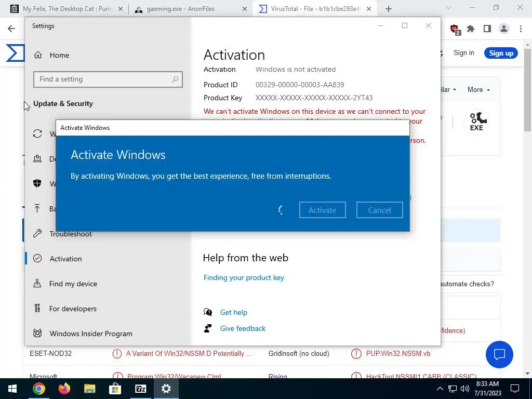Open 7-Zip from the taskbar
The width and height of the screenshot is (532, 399).
tap(140, 389)
